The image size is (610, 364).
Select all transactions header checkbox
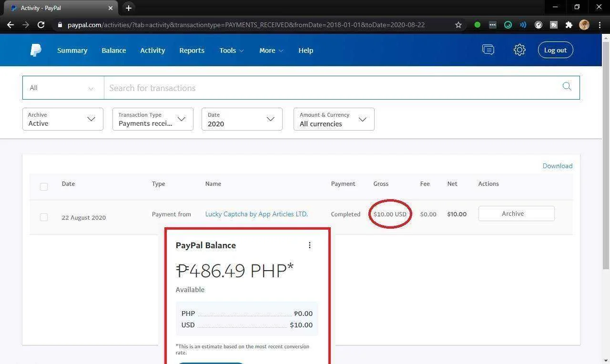coord(44,187)
